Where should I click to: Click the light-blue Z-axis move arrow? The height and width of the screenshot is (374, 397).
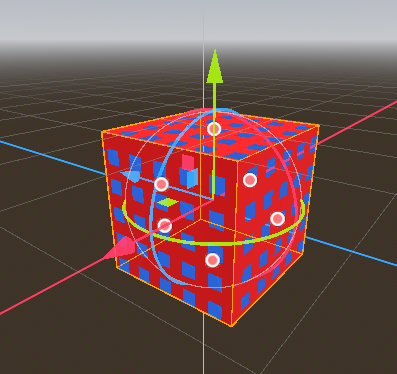(x=131, y=176)
